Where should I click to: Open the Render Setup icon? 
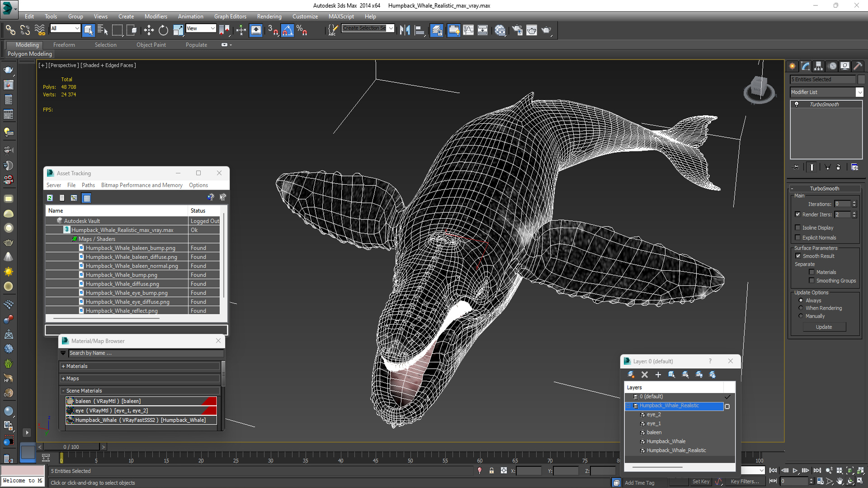pyautogui.click(x=517, y=30)
